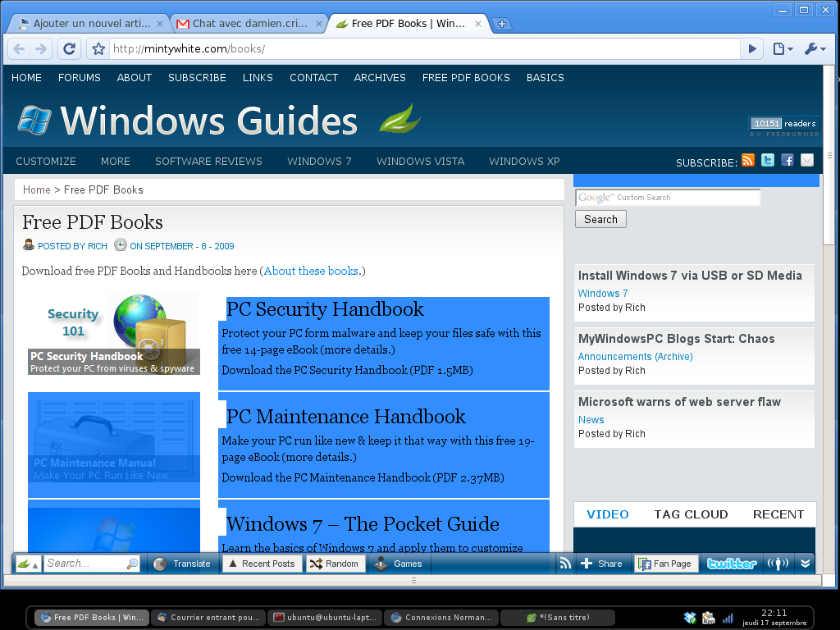Switch to the RECENT sidebar tab
Image resolution: width=840 pixels, height=630 pixels.
(778, 514)
